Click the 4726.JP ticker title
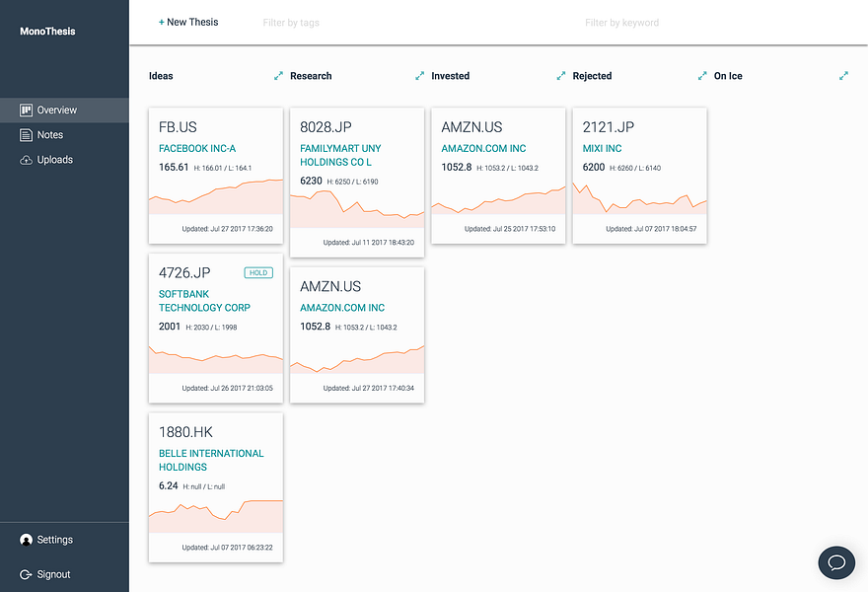This screenshot has height=592, width=868. coord(184,273)
